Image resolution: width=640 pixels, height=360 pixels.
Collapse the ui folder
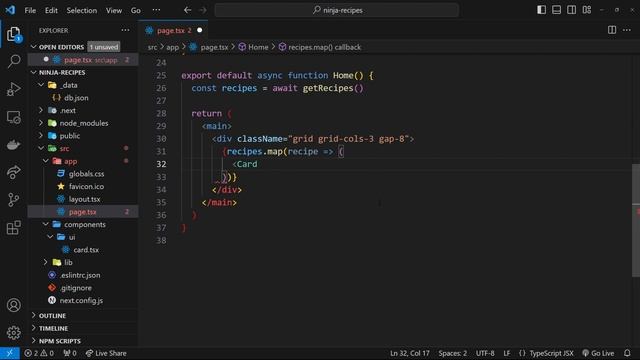(50, 237)
